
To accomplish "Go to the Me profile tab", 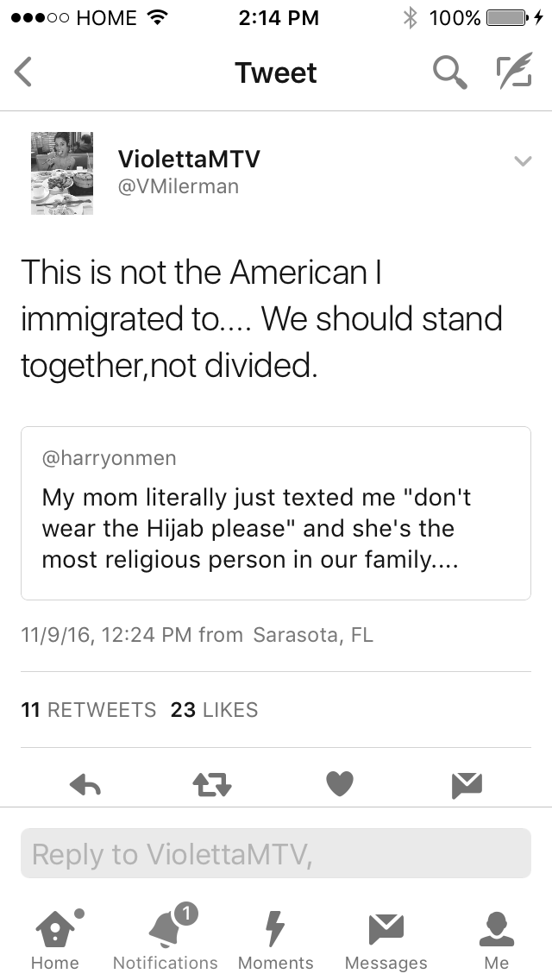I will (496, 939).
